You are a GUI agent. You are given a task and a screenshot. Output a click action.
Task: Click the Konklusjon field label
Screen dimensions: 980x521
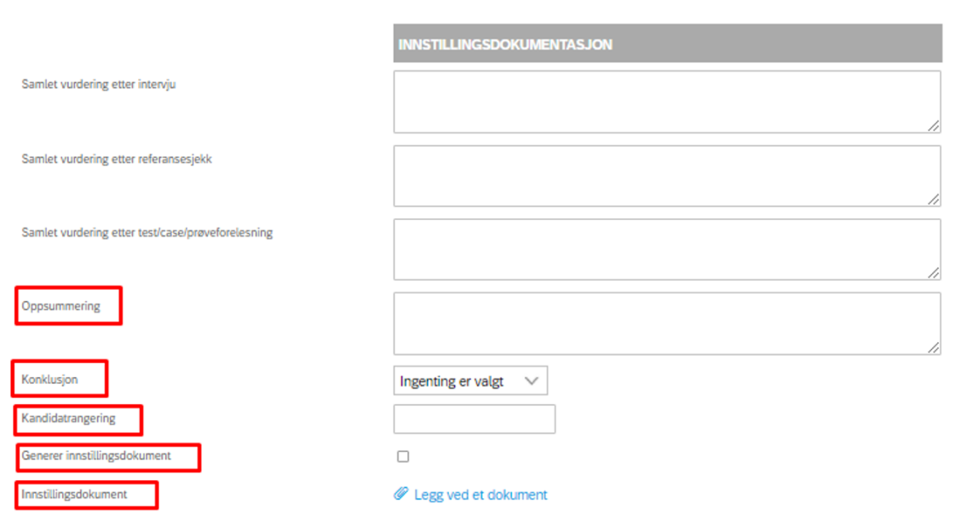tap(49, 379)
